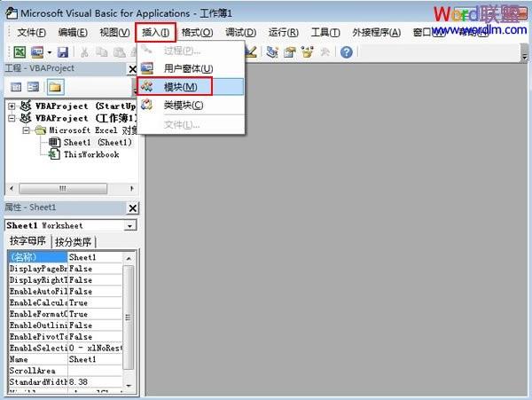The width and height of the screenshot is (532, 400).
Task: Click the DisplayPageBr False value cell
Action: coord(95,269)
